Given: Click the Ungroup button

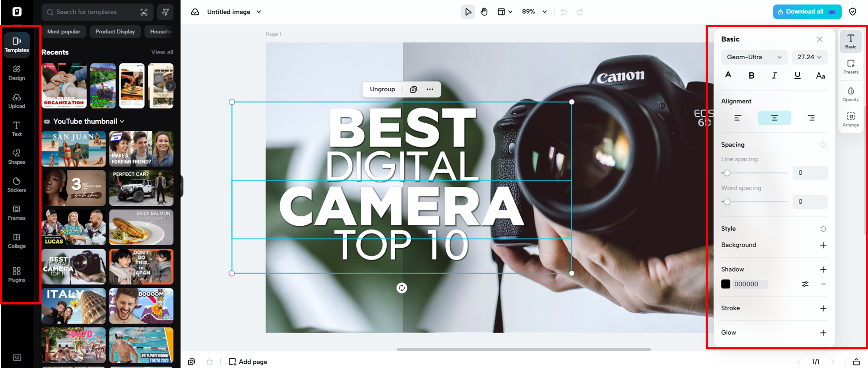Looking at the screenshot, I should (x=382, y=89).
